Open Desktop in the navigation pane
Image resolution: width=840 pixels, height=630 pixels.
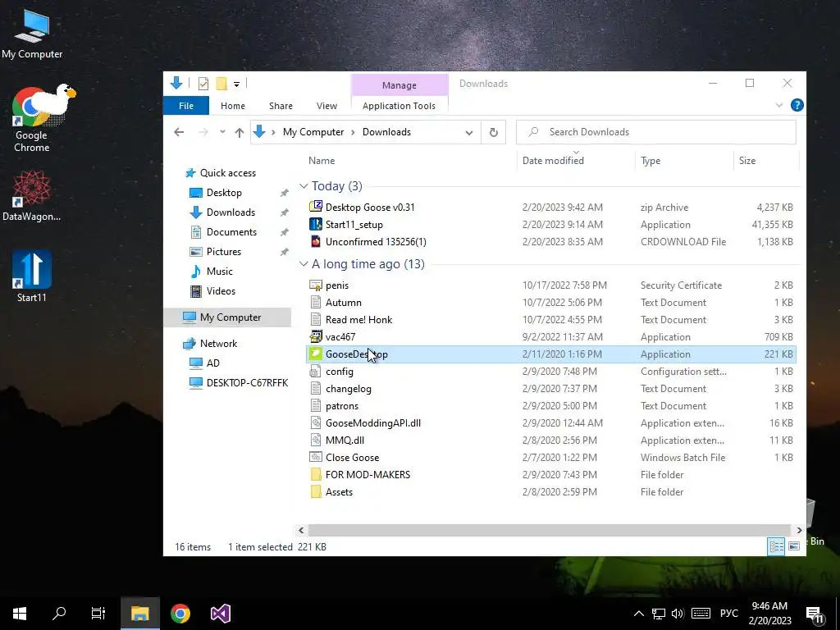[x=224, y=192]
